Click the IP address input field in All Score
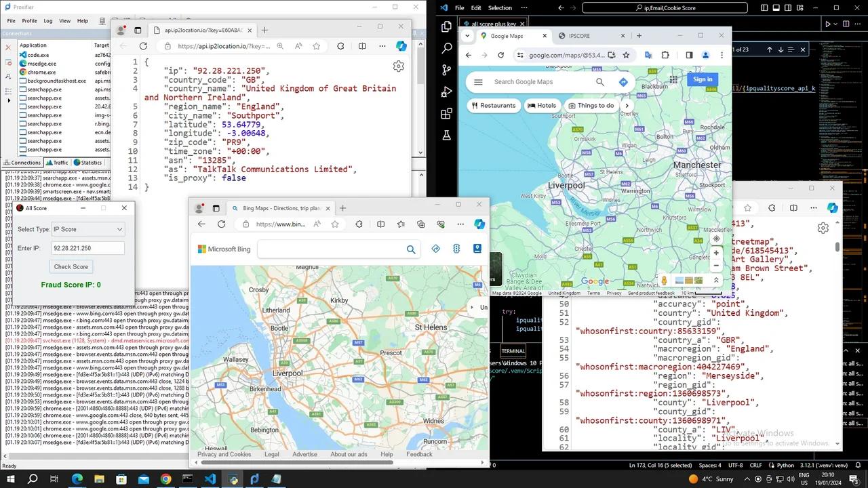Screen dimensions: 868x488 click(x=87, y=248)
